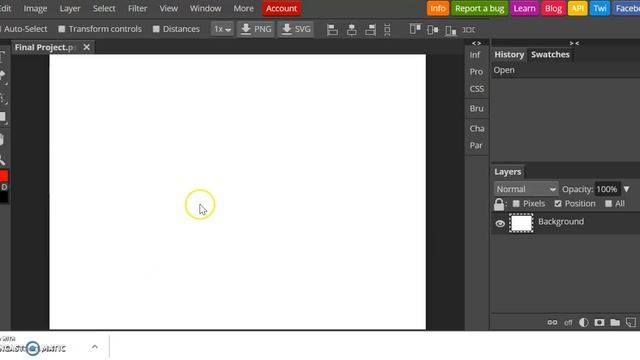Viewport: 640px width, 360px height.
Task: Select the Path Select tool
Action: [3, 98]
